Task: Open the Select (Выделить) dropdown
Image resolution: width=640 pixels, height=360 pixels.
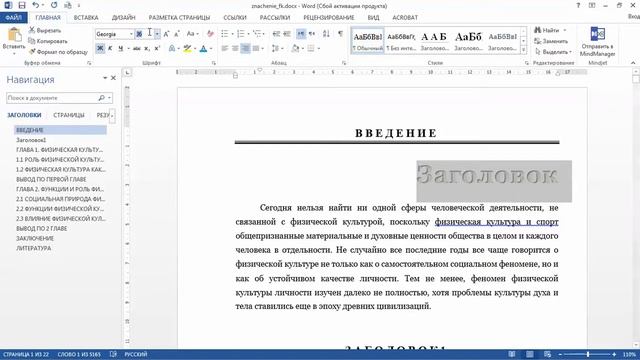Action: coord(553,52)
